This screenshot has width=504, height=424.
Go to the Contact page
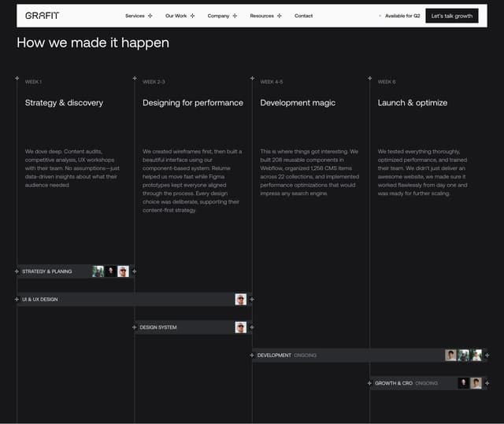coord(303,16)
